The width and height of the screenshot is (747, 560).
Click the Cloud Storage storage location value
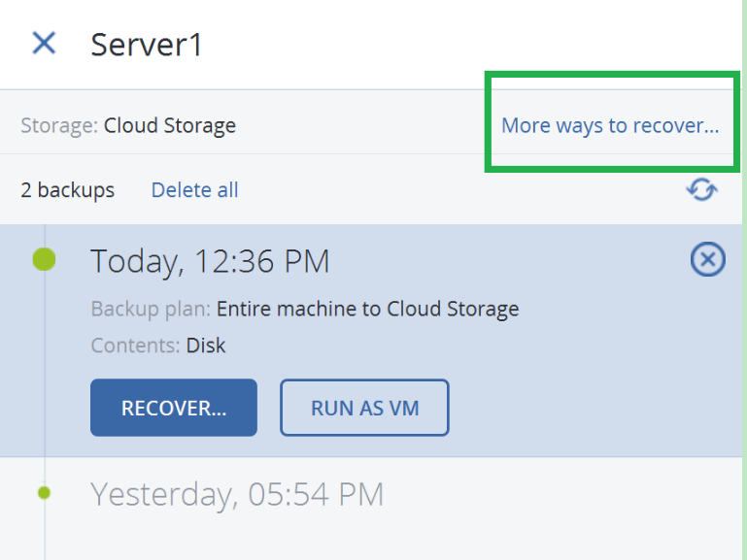pyautogui.click(x=170, y=125)
